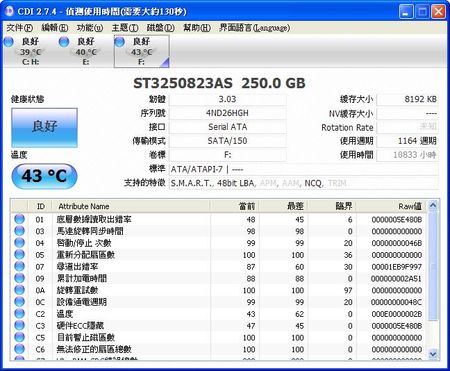Click the blue status orb for drive E:

click(x=64, y=42)
